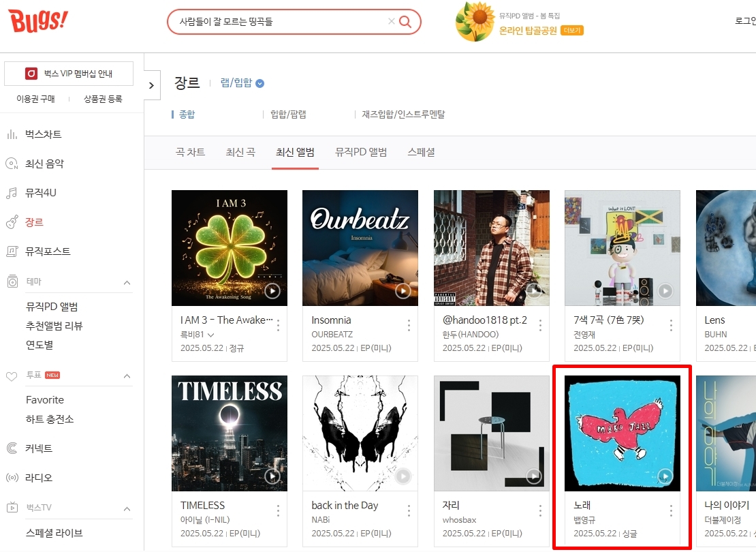The height and width of the screenshot is (552, 756).
Task: Open the back in the Day album thumbnail
Action: pos(360,433)
